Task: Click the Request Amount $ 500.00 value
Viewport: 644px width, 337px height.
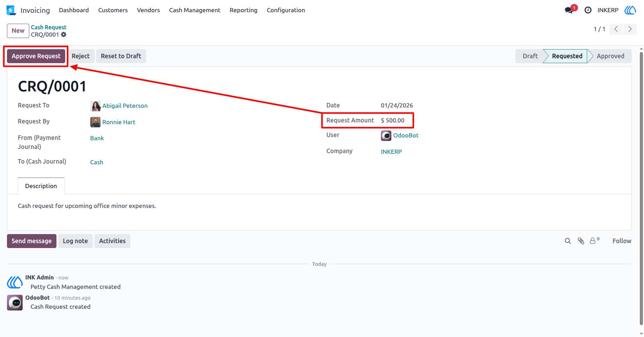Action: (x=393, y=120)
